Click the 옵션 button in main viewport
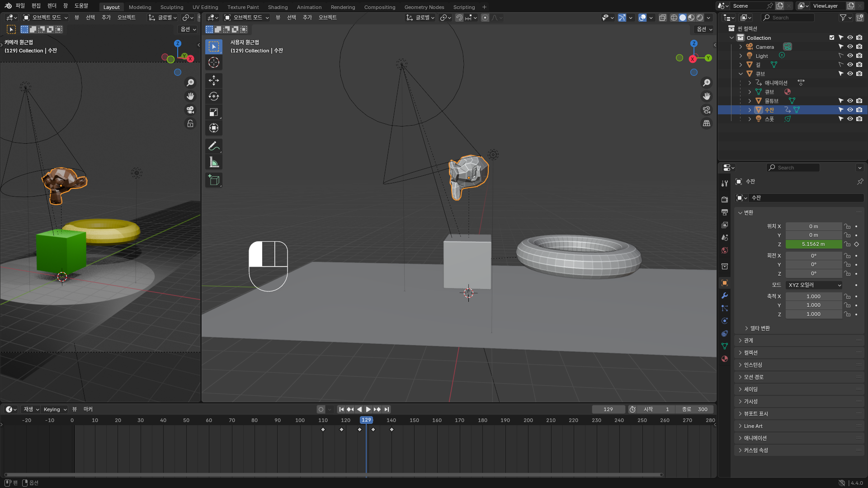 click(x=704, y=29)
